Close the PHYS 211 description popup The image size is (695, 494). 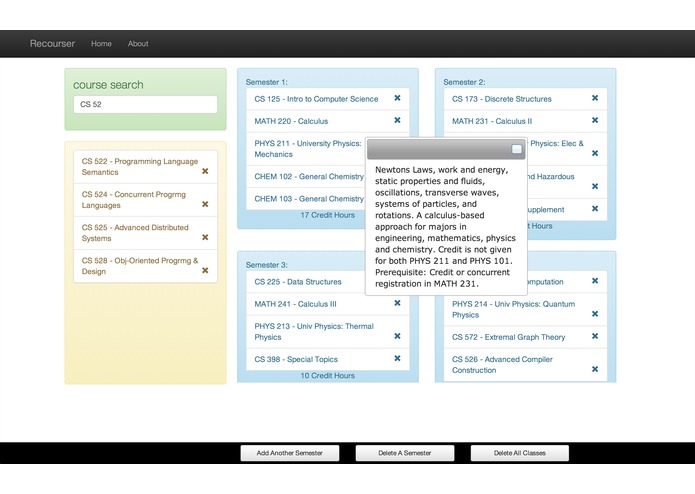(x=516, y=149)
